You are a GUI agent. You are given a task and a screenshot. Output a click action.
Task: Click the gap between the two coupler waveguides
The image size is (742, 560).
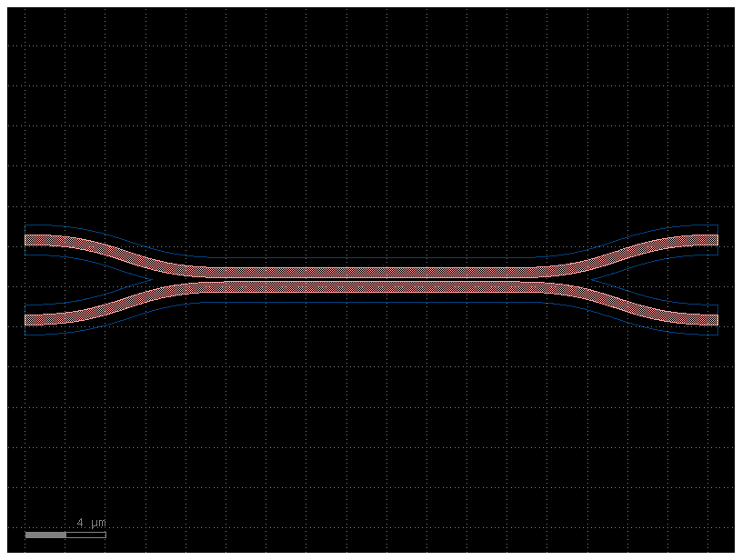pos(371,278)
